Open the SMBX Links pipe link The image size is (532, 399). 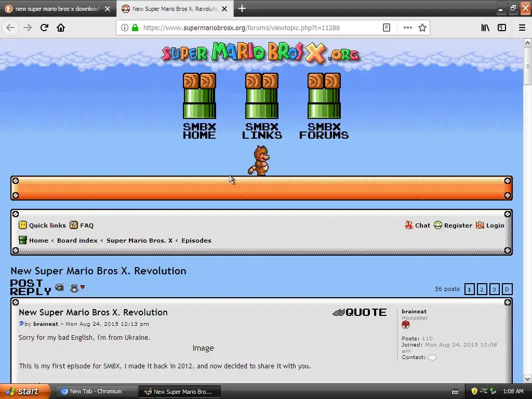point(262,106)
